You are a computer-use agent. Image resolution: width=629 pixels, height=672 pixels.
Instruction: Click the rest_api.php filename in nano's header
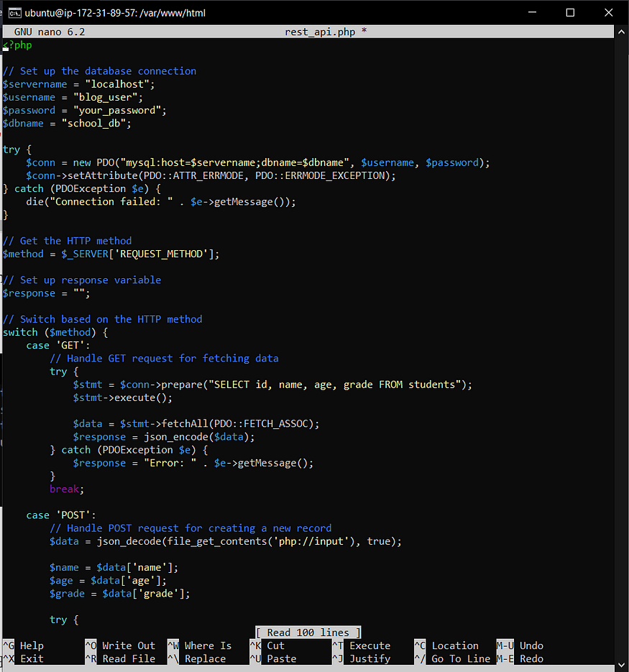pos(319,32)
